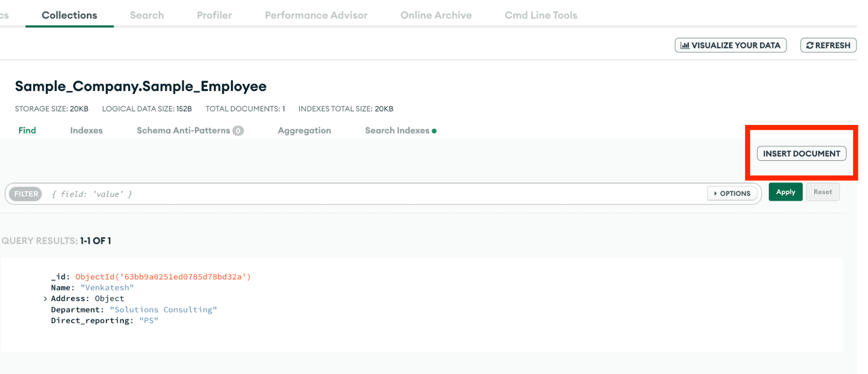Image resolution: width=868 pixels, height=374 pixels.
Task: Click the ObjectId value of the document
Action: click(x=163, y=277)
